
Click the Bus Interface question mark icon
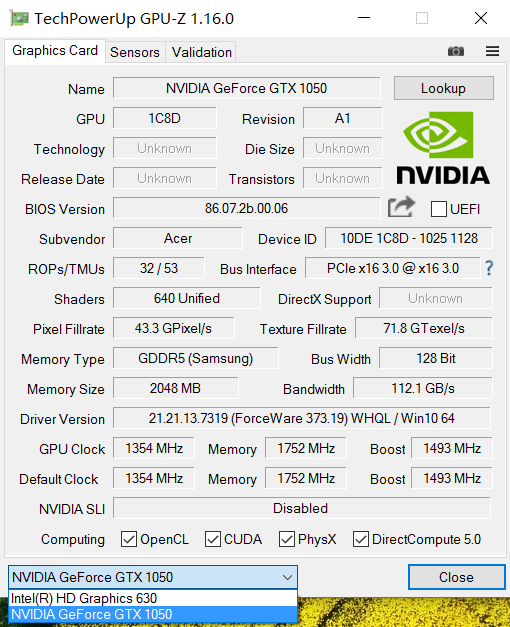[489, 268]
